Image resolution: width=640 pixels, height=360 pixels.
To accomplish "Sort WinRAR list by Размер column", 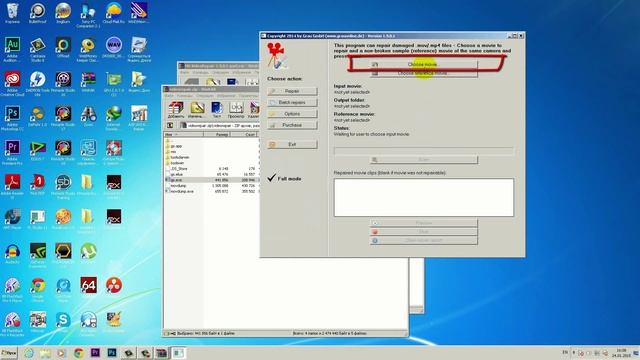I will point(217,134).
